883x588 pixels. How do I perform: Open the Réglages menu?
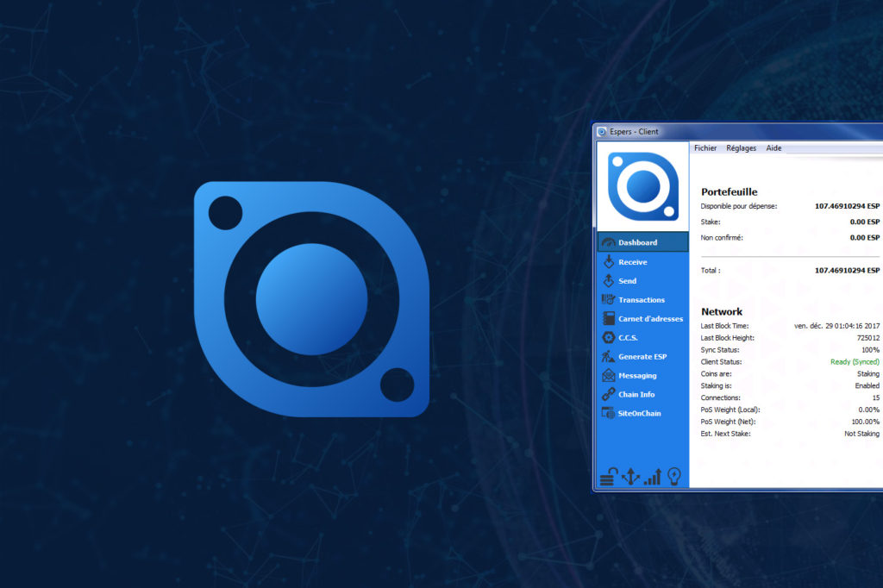point(741,148)
